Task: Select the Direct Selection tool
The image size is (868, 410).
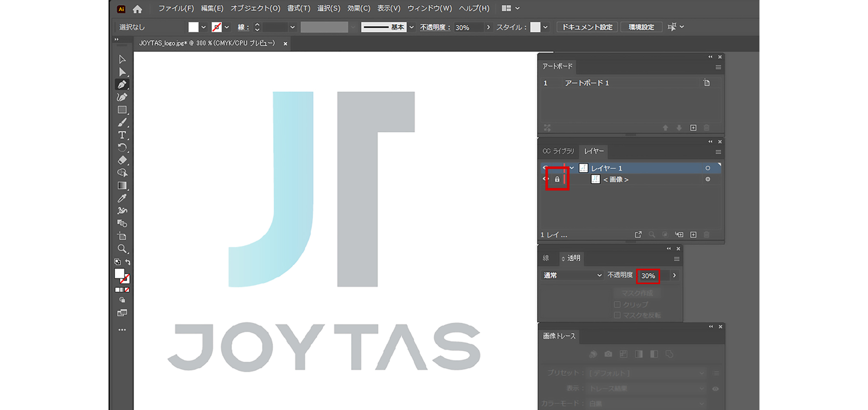Action: pos(122,72)
